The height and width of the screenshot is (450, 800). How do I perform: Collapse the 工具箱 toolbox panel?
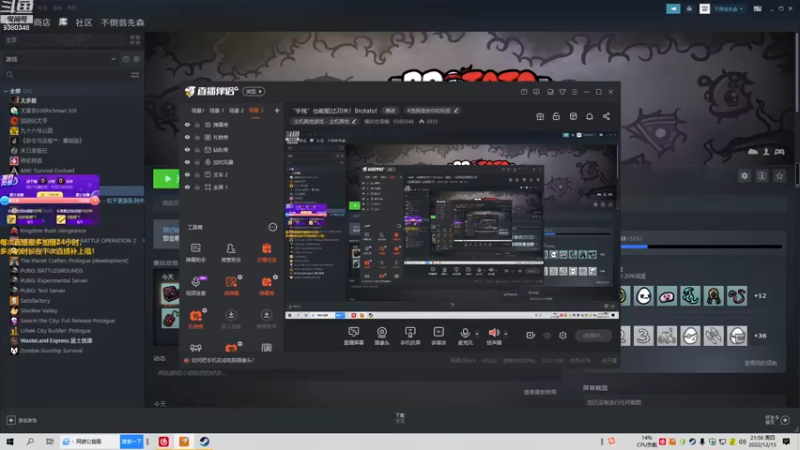coord(272,227)
